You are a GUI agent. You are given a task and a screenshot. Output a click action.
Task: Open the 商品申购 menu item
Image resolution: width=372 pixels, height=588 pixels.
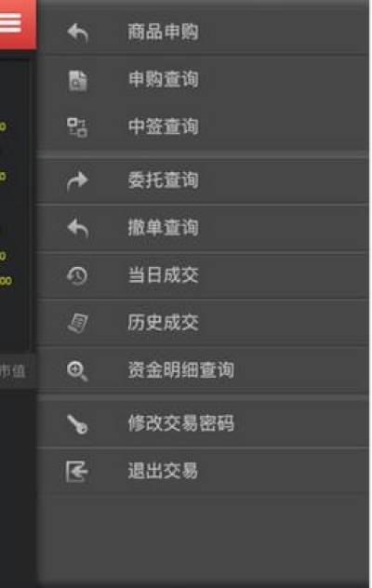coord(204,32)
